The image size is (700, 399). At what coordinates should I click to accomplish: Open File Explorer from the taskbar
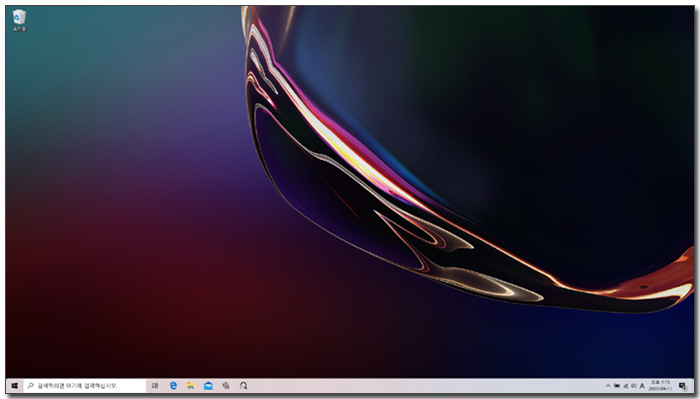tap(191, 386)
